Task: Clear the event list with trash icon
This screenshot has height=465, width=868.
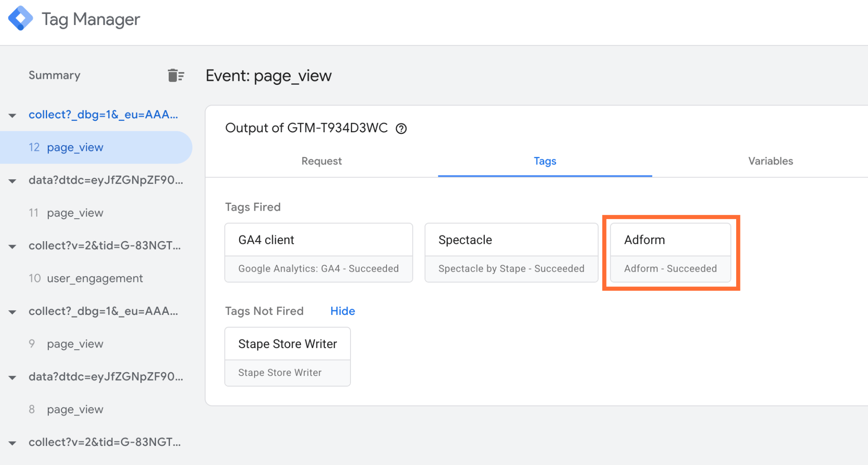Action: pos(176,75)
